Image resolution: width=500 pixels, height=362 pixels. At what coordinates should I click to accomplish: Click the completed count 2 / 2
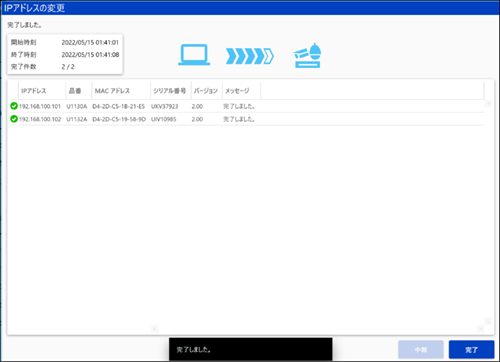tap(68, 66)
